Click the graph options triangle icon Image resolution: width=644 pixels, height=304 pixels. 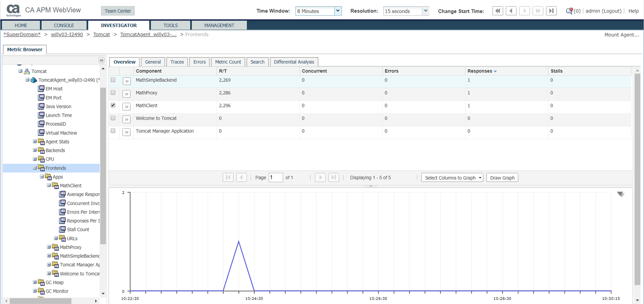coord(621,194)
